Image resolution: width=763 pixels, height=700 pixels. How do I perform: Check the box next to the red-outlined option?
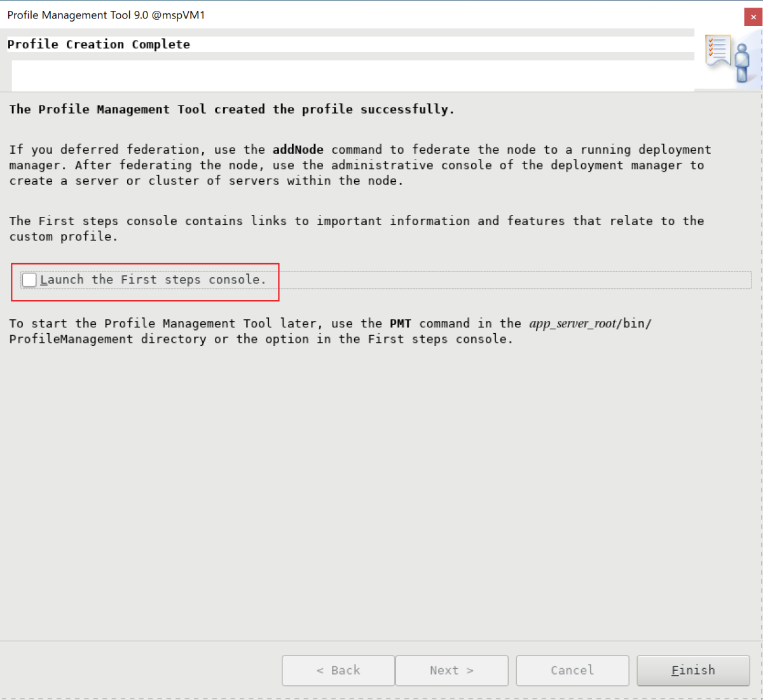coord(29,279)
